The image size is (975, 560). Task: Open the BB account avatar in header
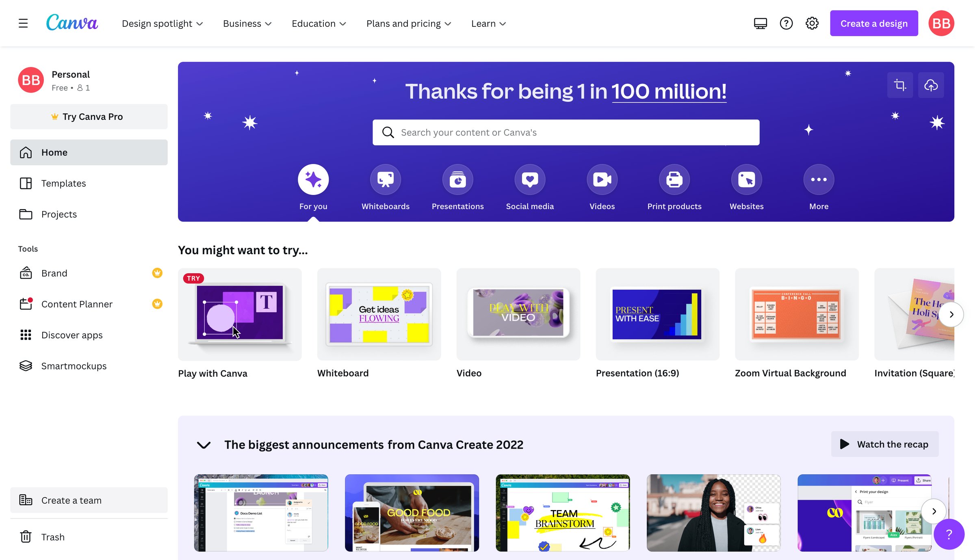coord(941,24)
